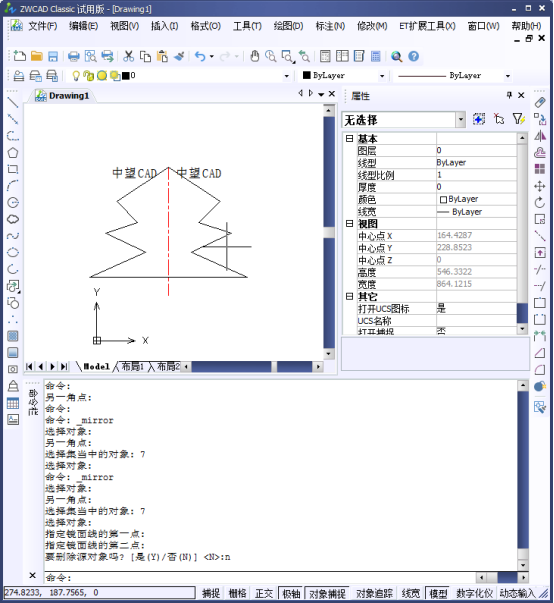Select the Move tool in the modify toolbar
This screenshot has width=554, height=603.
pyautogui.click(x=540, y=186)
